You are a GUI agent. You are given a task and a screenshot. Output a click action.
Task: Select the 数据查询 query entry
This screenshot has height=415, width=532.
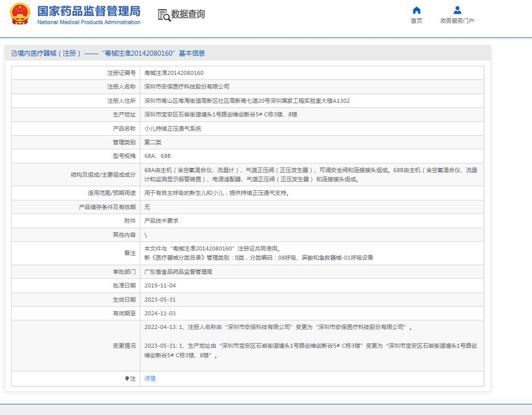[188, 15]
